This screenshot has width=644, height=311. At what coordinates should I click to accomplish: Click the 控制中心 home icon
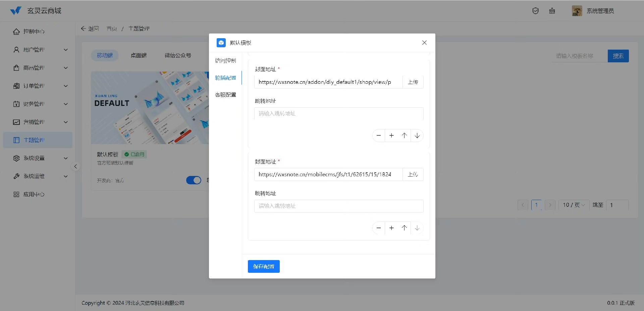pyautogui.click(x=16, y=32)
